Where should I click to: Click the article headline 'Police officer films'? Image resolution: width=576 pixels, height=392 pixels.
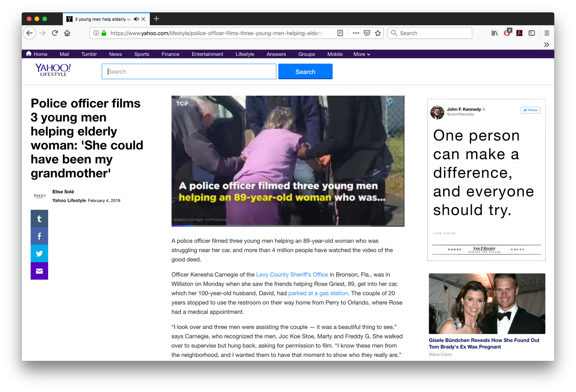(87, 138)
